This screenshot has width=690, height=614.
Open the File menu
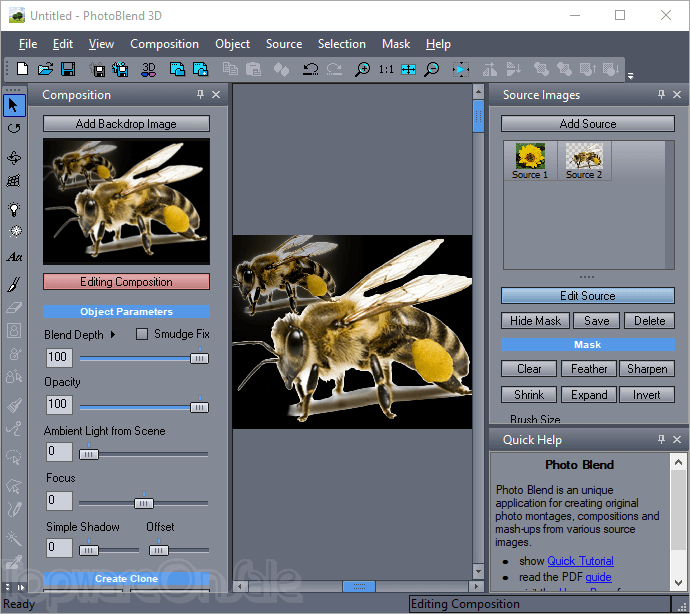(x=28, y=44)
